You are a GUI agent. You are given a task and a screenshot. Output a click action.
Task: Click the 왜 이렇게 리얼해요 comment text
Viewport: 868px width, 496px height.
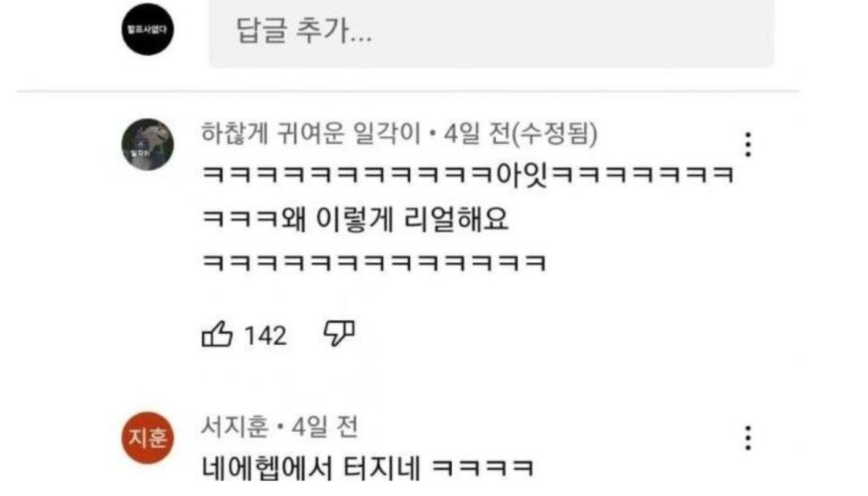[x=395, y=220]
